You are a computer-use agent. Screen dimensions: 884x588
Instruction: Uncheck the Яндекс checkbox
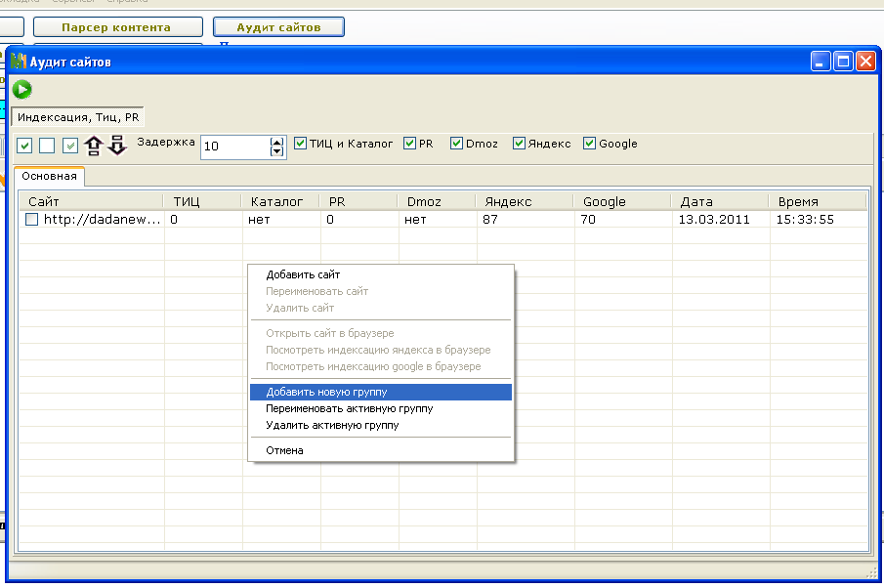coord(520,144)
